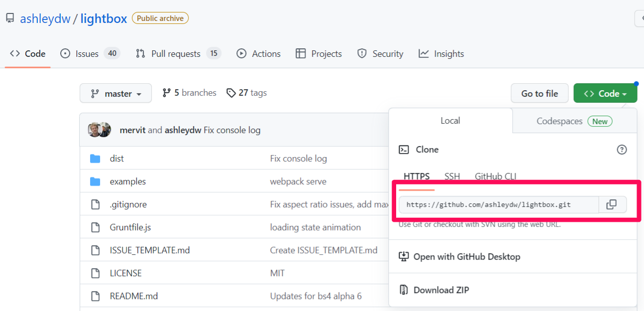Screen dimensions: 644x311
Task: Open the Security tab
Action: pyautogui.click(x=381, y=54)
